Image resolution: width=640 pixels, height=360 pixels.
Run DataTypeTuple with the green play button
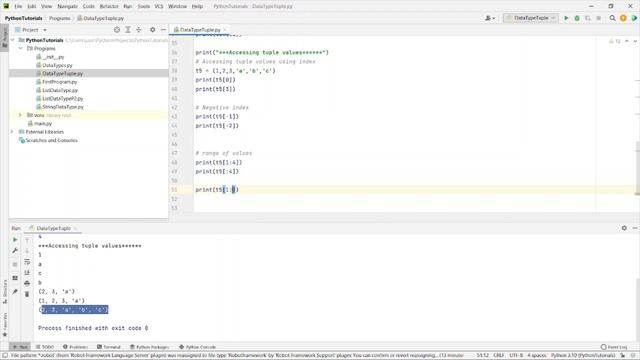(566, 18)
